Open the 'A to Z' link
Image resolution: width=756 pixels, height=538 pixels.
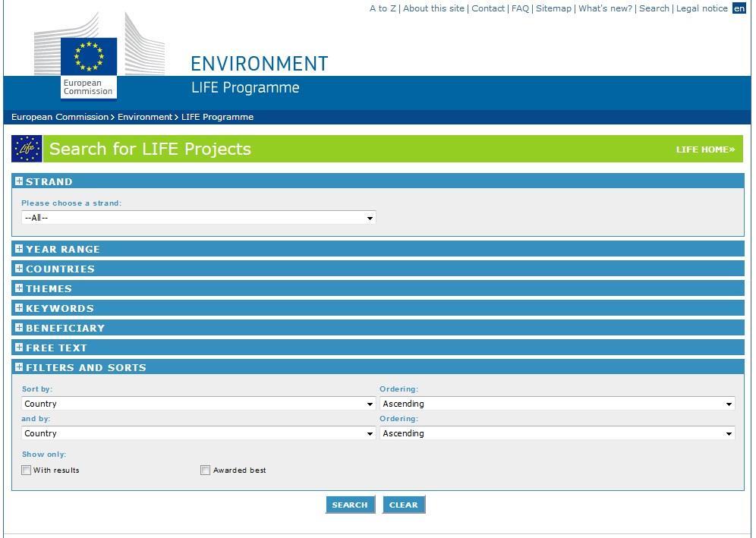click(x=383, y=8)
